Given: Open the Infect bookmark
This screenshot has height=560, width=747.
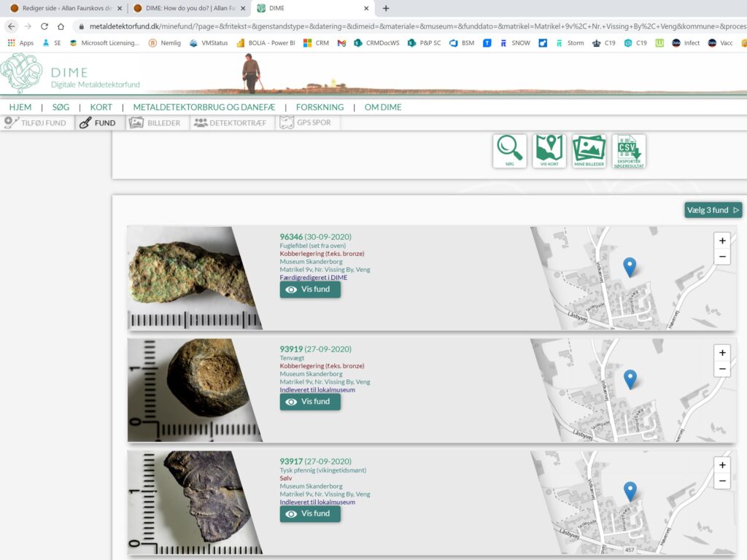Looking at the screenshot, I should coord(686,43).
